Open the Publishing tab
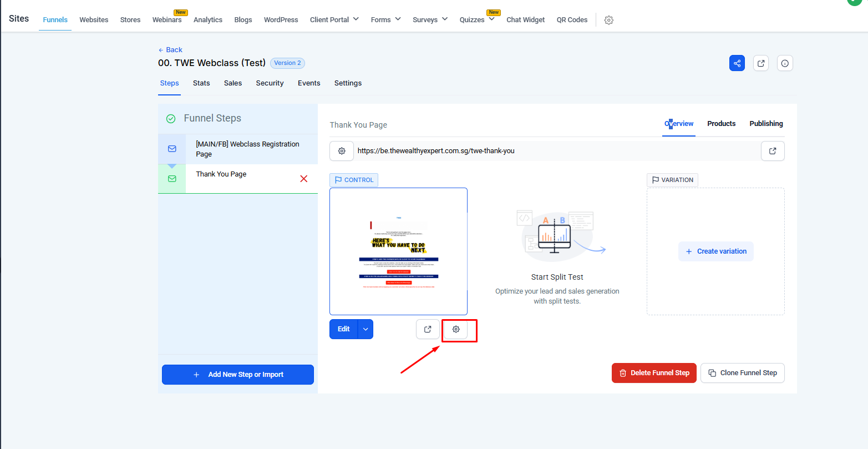Screen dimensions: 868x449 [766, 124]
